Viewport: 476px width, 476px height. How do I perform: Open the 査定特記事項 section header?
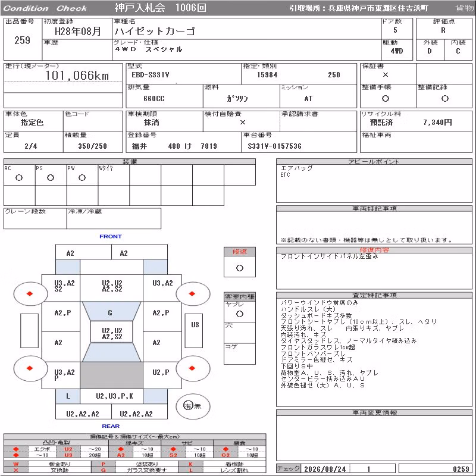pos(374,295)
